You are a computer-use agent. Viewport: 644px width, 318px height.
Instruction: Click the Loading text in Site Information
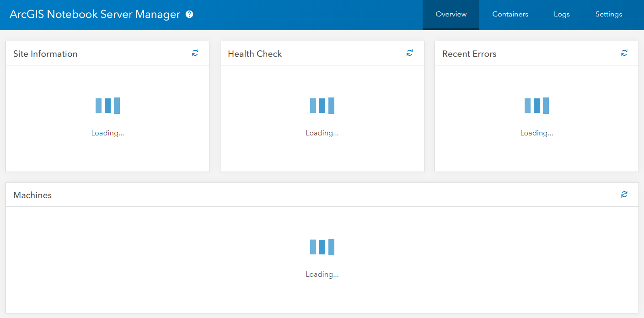(107, 133)
